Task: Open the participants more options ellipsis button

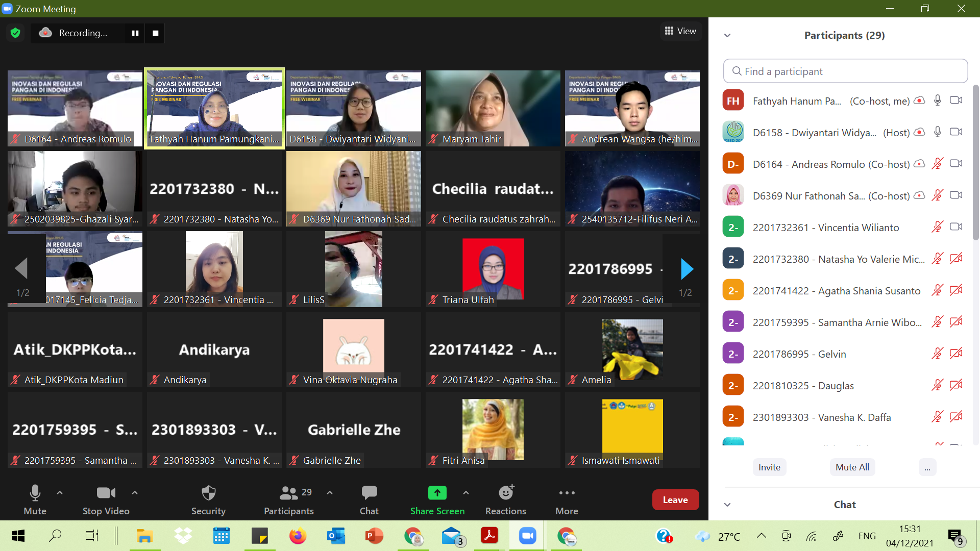Action: tap(927, 467)
